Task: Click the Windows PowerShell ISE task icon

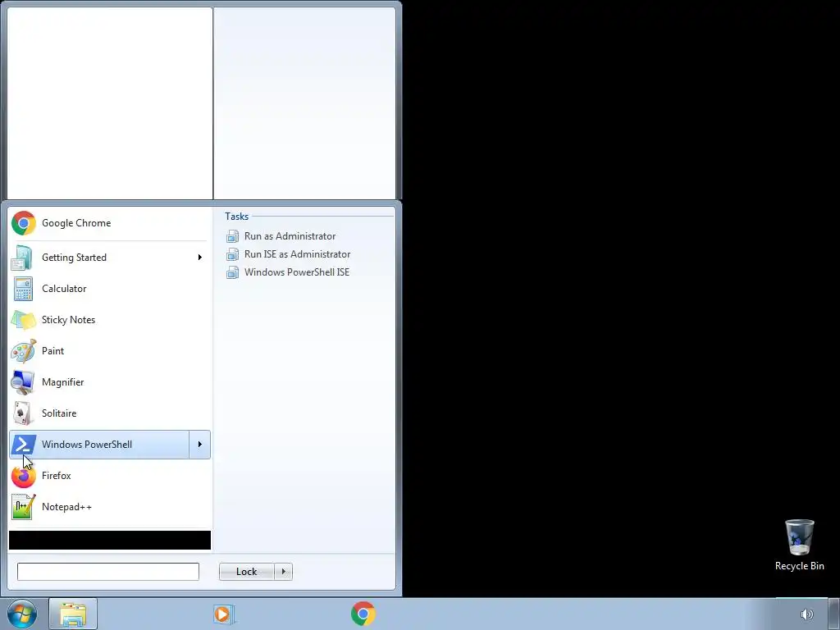Action: click(x=232, y=272)
